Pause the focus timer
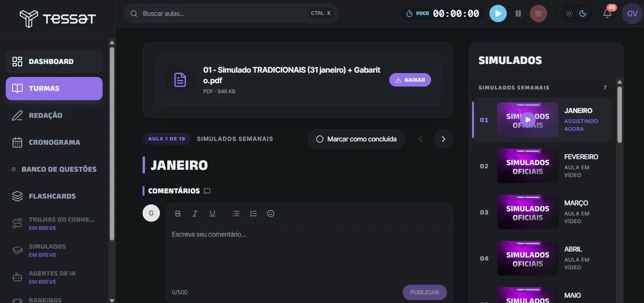The width and height of the screenshot is (644, 303). [x=518, y=13]
